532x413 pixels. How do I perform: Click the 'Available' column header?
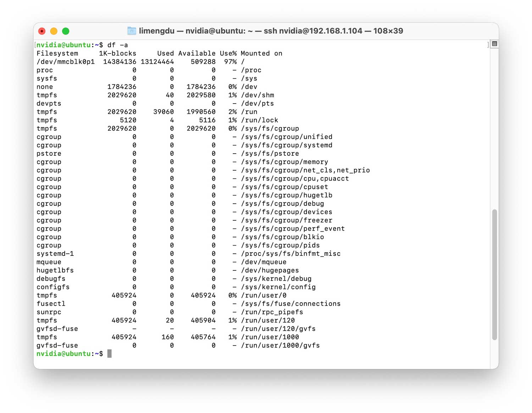point(197,54)
